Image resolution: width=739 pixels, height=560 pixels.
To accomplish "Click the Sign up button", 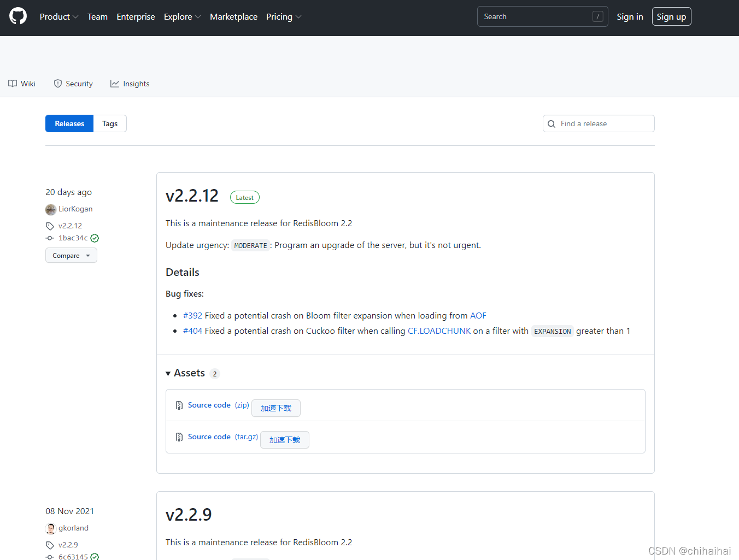I will (671, 16).
